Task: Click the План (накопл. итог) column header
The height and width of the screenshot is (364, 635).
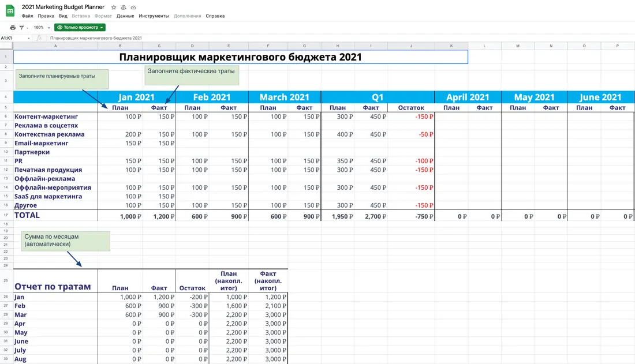Action: pyautogui.click(x=229, y=281)
